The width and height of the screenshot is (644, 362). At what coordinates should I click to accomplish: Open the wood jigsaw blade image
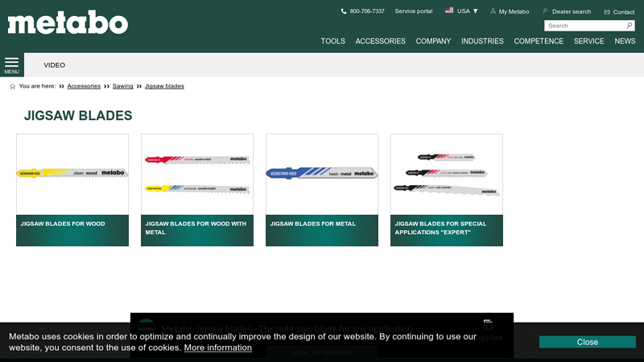pyautogui.click(x=72, y=174)
